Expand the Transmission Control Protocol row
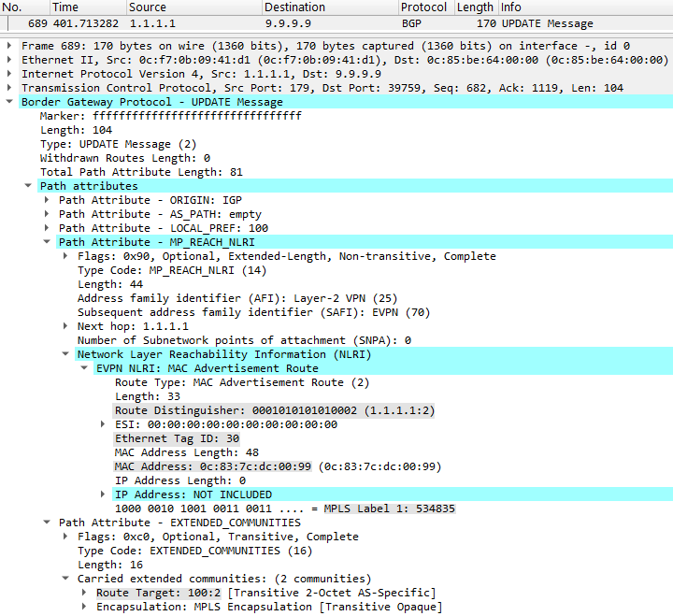673x616 pixels. tap(9, 88)
